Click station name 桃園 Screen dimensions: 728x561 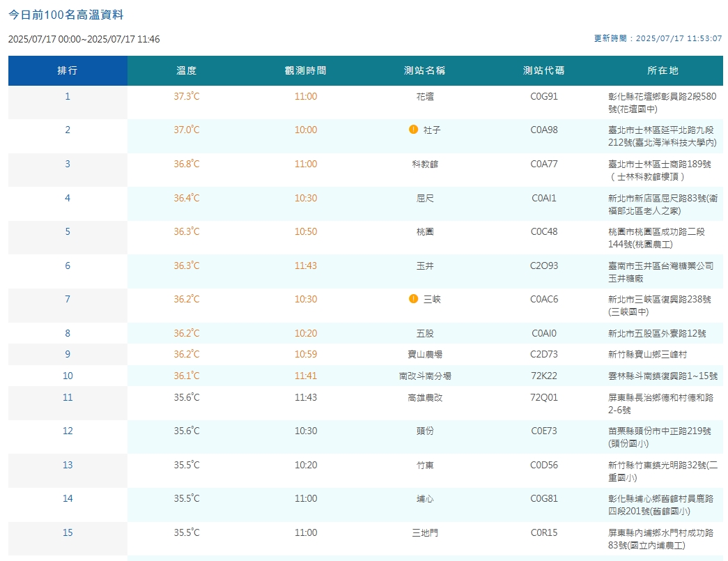pyautogui.click(x=425, y=232)
